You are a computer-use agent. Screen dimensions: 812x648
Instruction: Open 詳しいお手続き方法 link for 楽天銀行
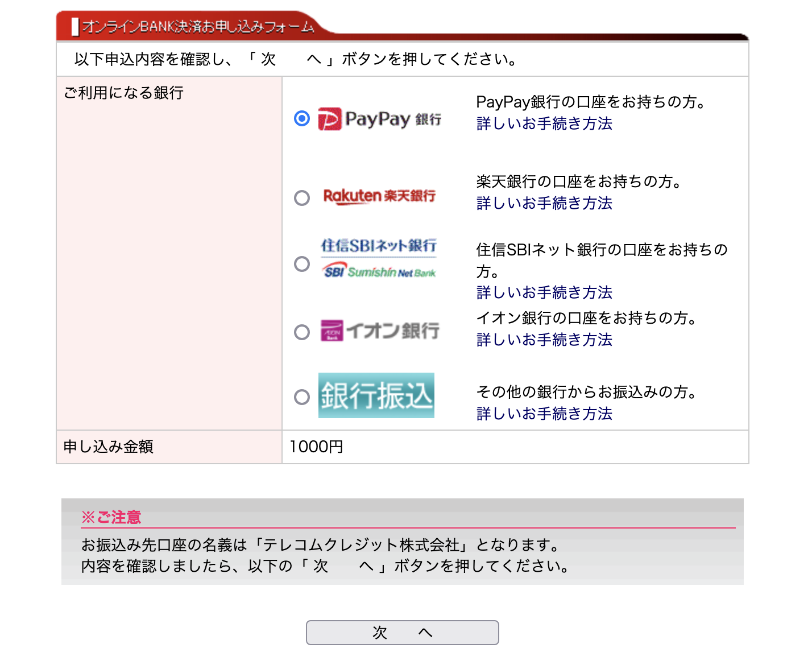click(544, 203)
